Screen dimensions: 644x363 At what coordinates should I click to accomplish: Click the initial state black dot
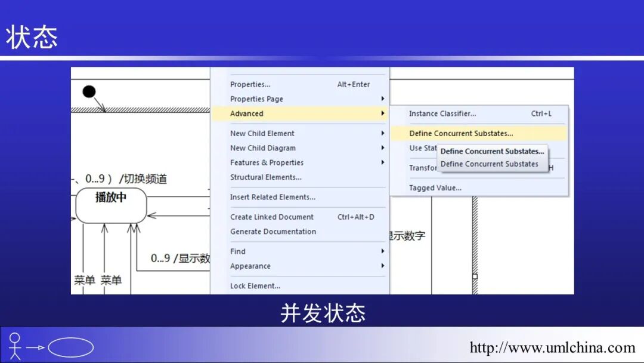pyautogui.click(x=89, y=91)
